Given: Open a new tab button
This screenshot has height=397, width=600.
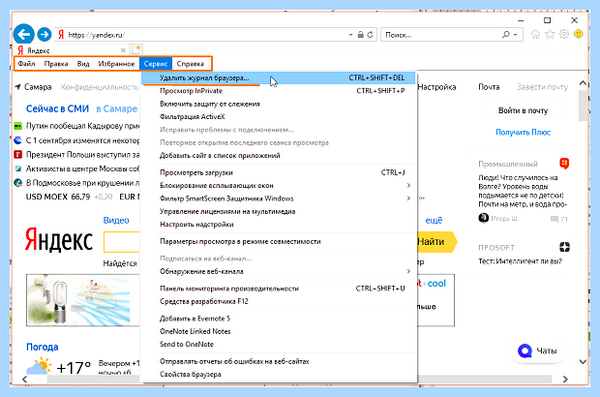Looking at the screenshot, I should click(x=136, y=50).
